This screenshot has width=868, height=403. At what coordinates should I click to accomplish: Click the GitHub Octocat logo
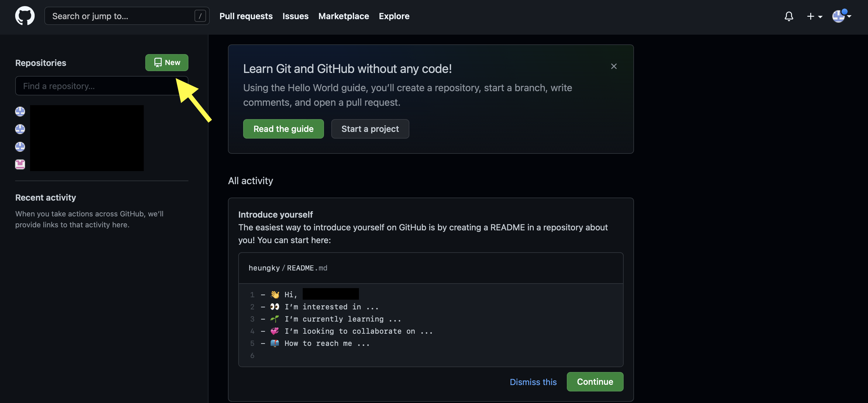pyautogui.click(x=25, y=16)
